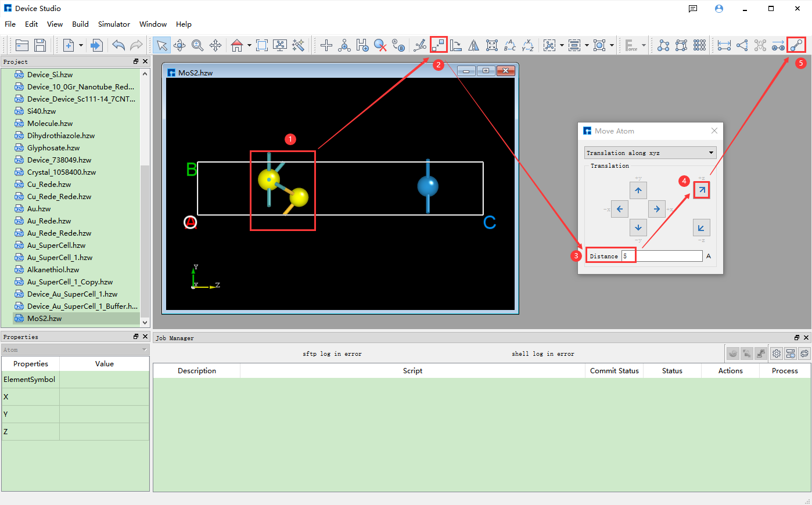812x505 pixels.
Task: Expand the New file dropdown arrow
Action: [81, 45]
